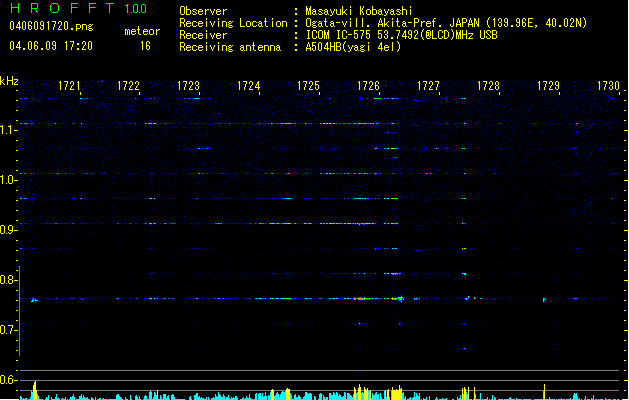The width and height of the screenshot is (629, 400).
Task: Click the 1724 time axis marker
Action: click(x=248, y=86)
